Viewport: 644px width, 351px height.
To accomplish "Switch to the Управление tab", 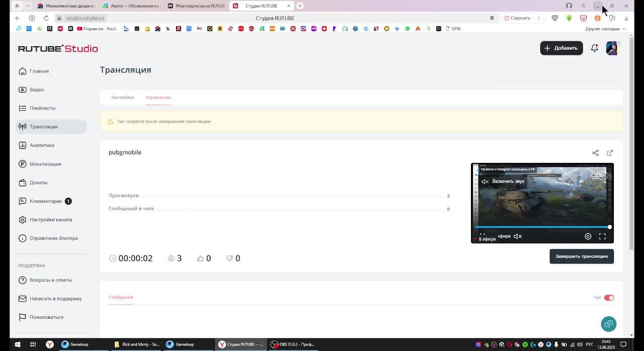I will point(158,97).
